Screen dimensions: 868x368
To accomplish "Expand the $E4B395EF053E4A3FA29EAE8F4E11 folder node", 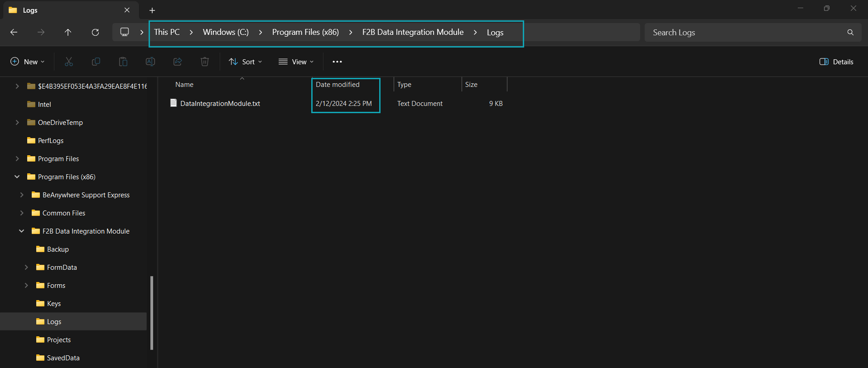I will [17, 86].
